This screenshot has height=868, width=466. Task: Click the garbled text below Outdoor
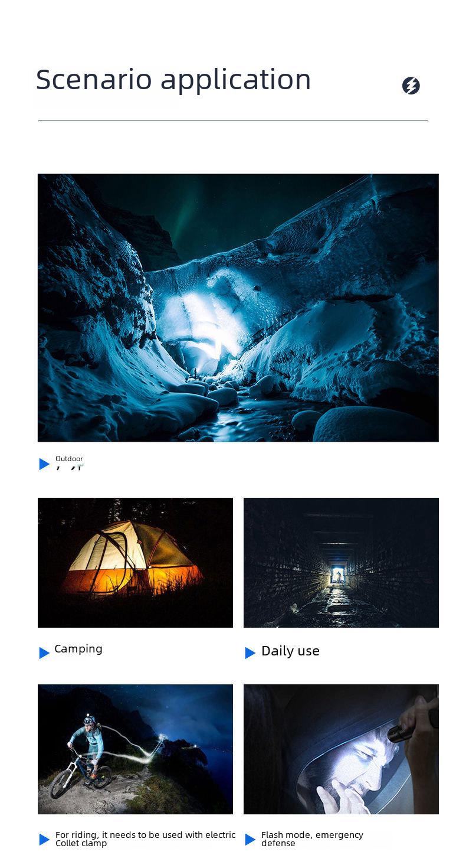(x=70, y=467)
